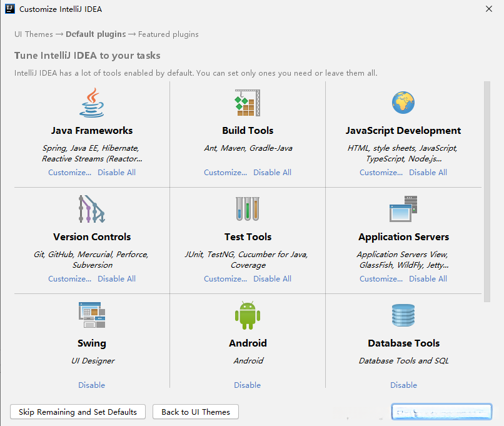Click the IntelliJ IDEA logo in title bar
This screenshot has height=426, width=504.
10,9
